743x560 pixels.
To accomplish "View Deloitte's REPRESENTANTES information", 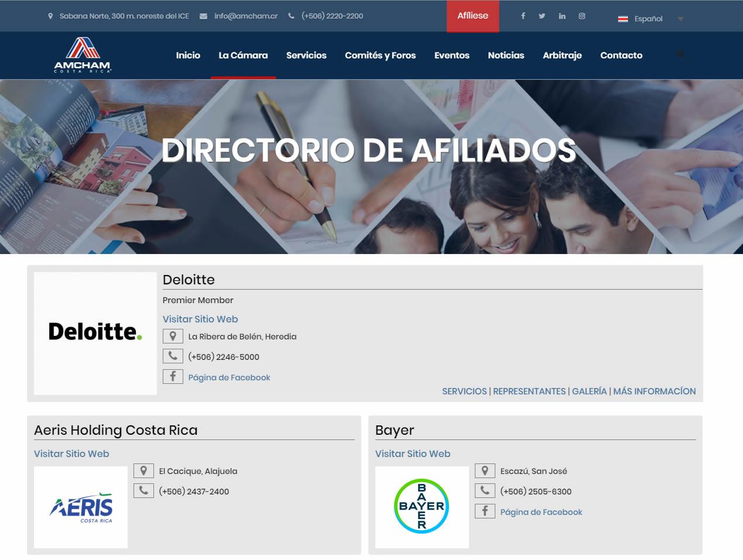I will click(x=529, y=391).
